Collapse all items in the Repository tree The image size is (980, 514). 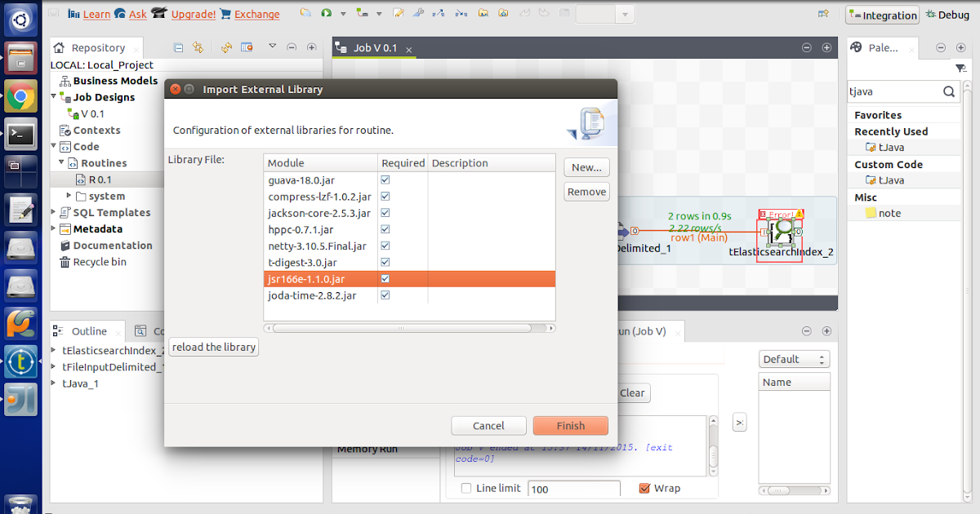[178, 47]
